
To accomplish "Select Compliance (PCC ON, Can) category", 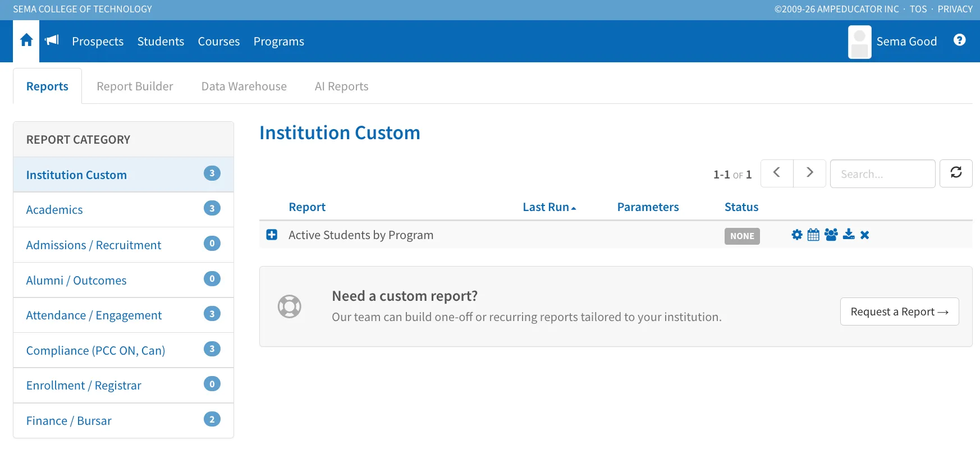I will 123,350.
